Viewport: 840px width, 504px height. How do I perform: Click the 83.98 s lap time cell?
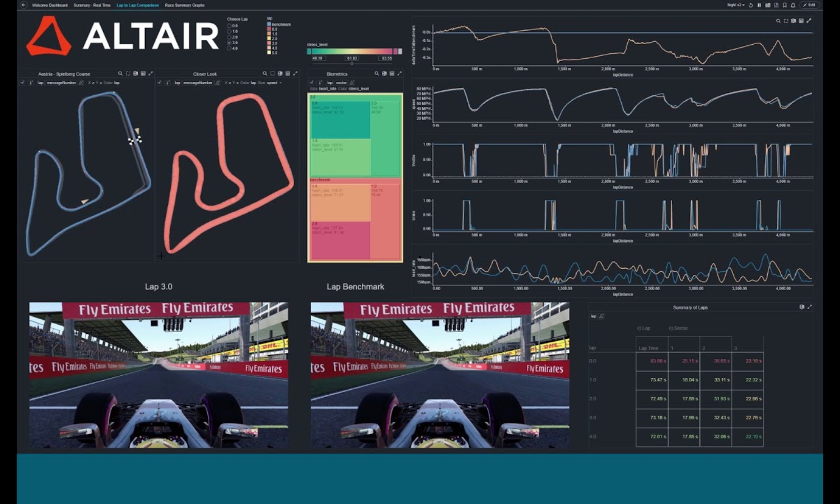(x=652, y=361)
